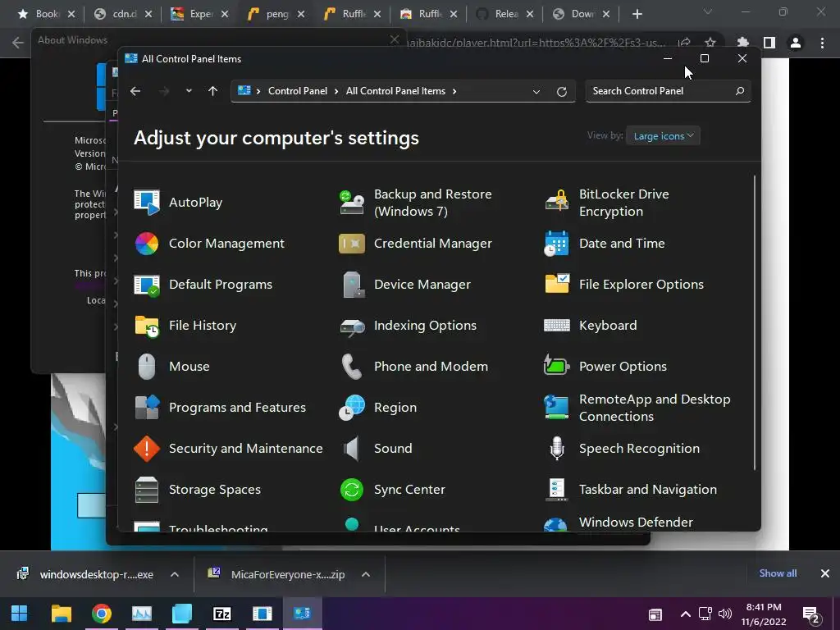Open Speech Recognition microphone icon
The width and height of the screenshot is (840, 630).
pyautogui.click(x=557, y=449)
